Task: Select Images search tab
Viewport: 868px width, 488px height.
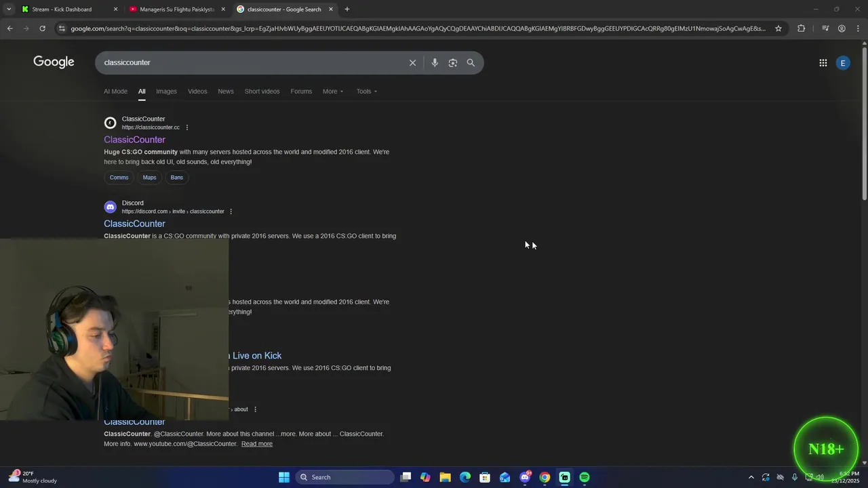Action: point(166,91)
